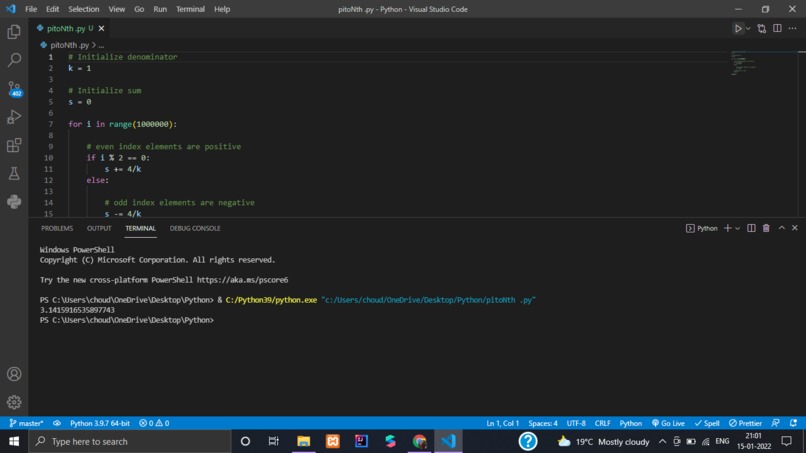The width and height of the screenshot is (806, 453).
Task: Open the Manage gear settings icon
Action: (14, 402)
